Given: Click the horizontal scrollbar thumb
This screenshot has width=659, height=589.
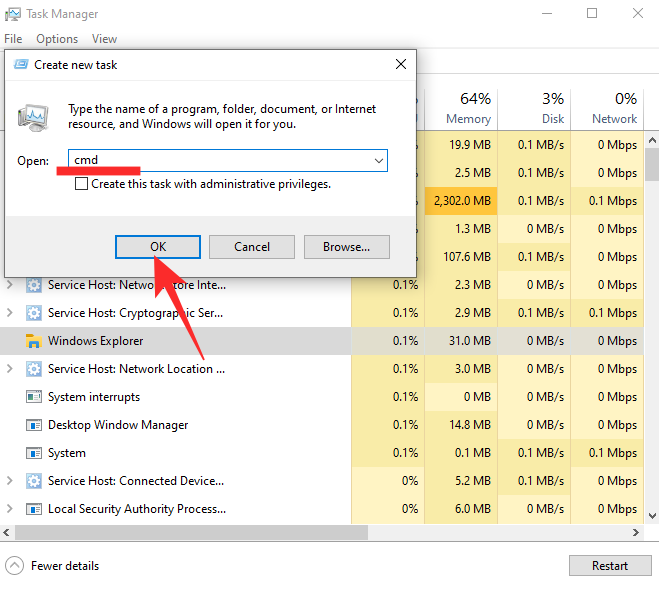Looking at the screenshot, I should point(191,533).
